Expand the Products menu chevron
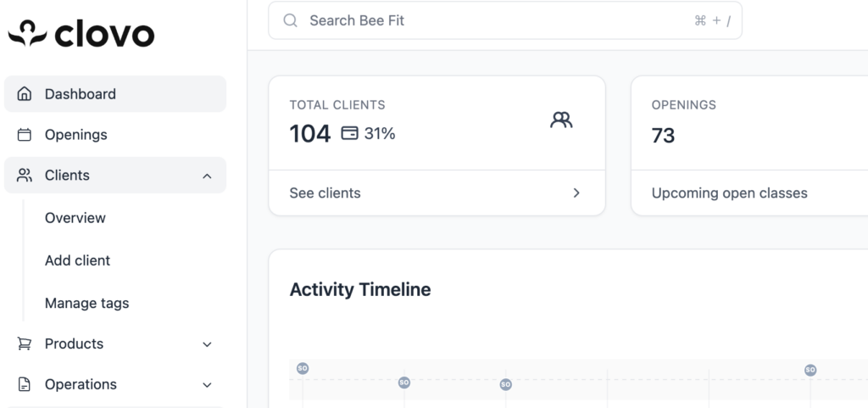The height and width of the screenshot is (408, 868). pos(207,344)
